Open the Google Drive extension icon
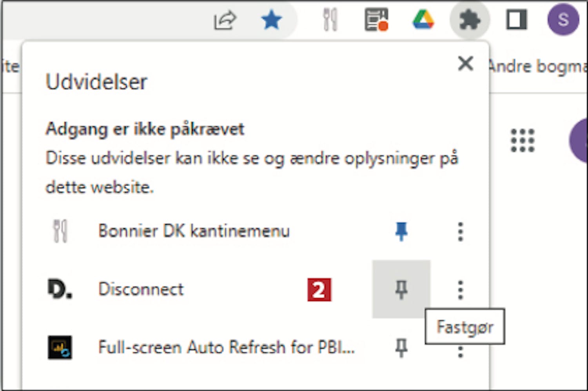 click(x=423, y=20)
